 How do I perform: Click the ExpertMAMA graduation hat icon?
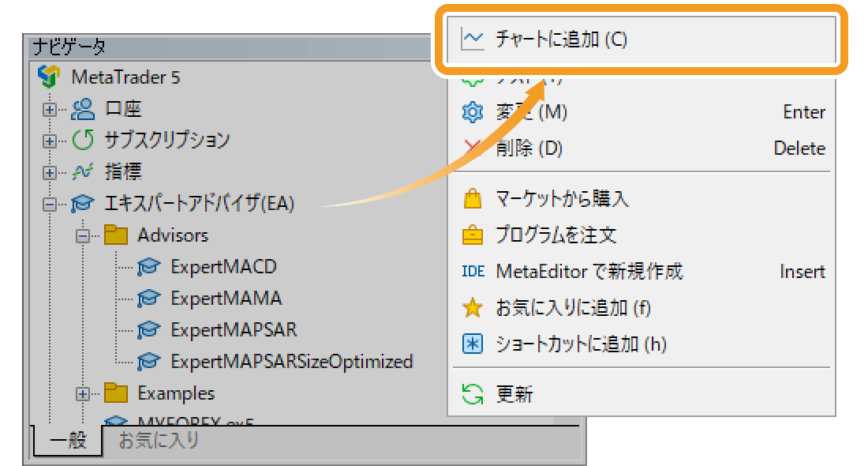[148, 298]
